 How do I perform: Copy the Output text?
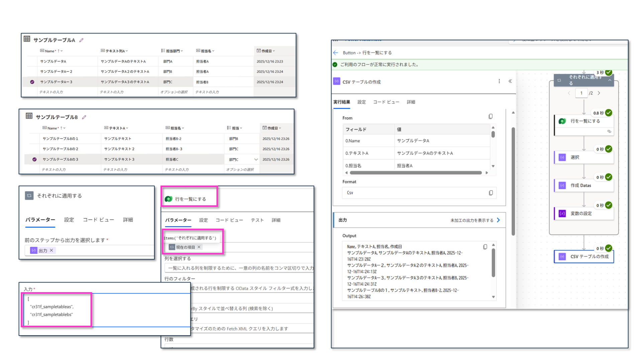(485, 247)
